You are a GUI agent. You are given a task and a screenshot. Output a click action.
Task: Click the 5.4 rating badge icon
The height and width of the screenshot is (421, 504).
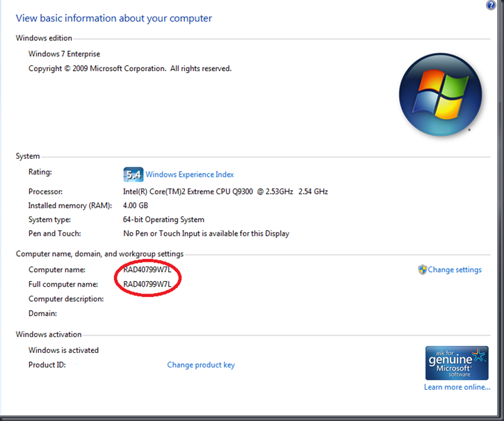133,175
